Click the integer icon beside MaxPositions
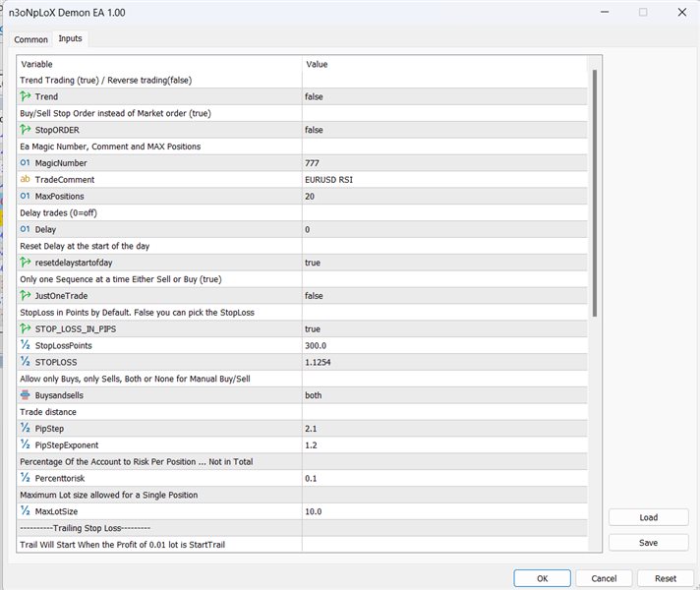The height and width of the screenshot is (590, 700). coord(25,196)
